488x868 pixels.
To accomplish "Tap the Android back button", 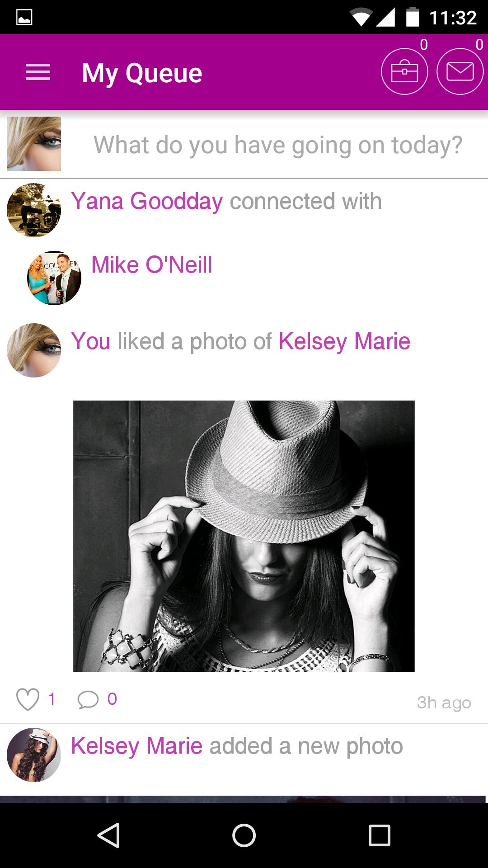I will pos(108,835).
